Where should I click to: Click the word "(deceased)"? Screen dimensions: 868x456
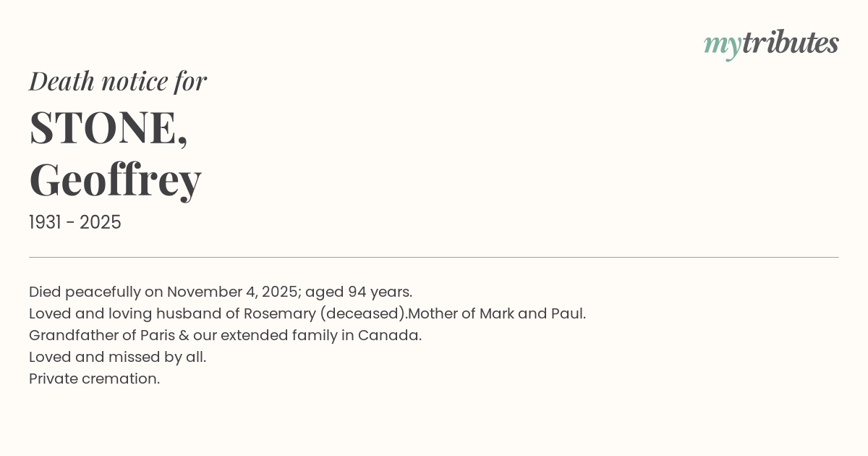click(363, 313)
